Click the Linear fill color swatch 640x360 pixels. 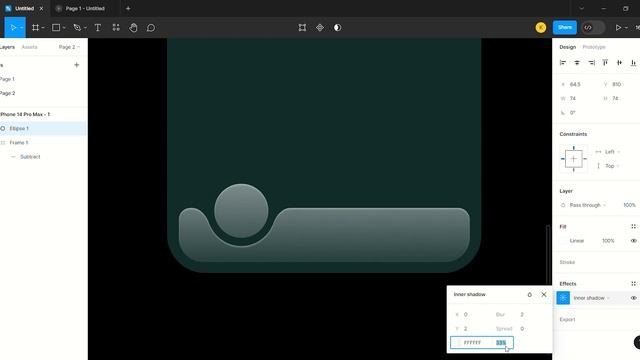563,241
